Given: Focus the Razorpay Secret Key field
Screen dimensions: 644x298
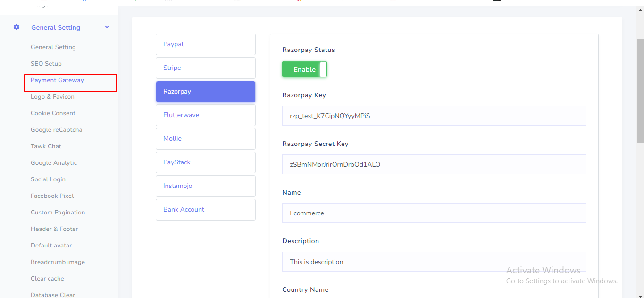Looking at the screenshot, I should click(434, 164).
